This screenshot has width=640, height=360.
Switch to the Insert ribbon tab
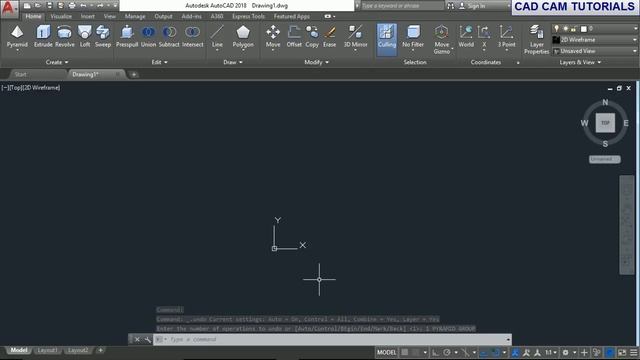87,16
